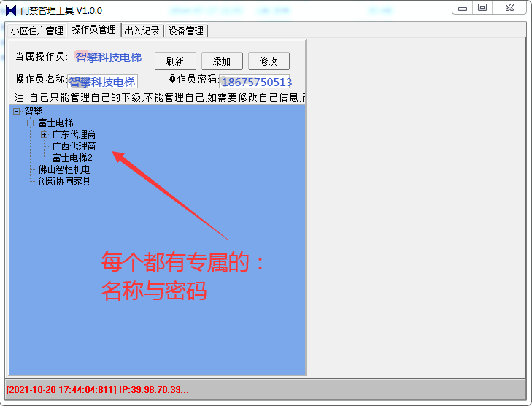
Task: Maximize the 门禁管理工具 window
Action: [482, 7]
